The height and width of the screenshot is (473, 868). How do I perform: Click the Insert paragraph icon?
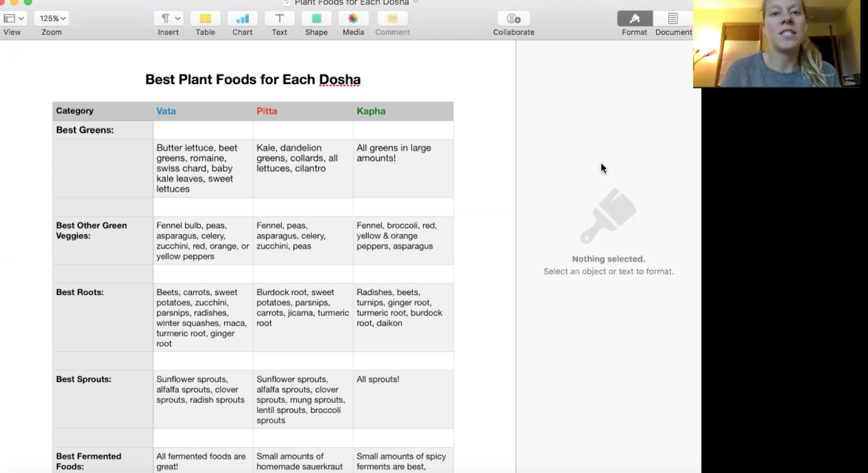(x=165, y=18)
